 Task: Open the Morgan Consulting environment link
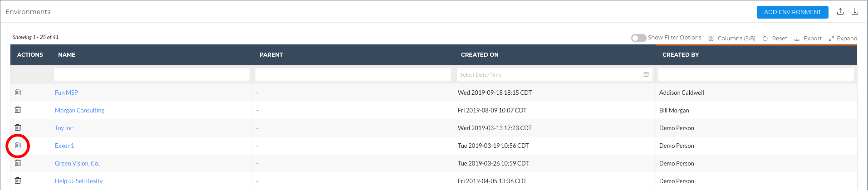[79, 110]
